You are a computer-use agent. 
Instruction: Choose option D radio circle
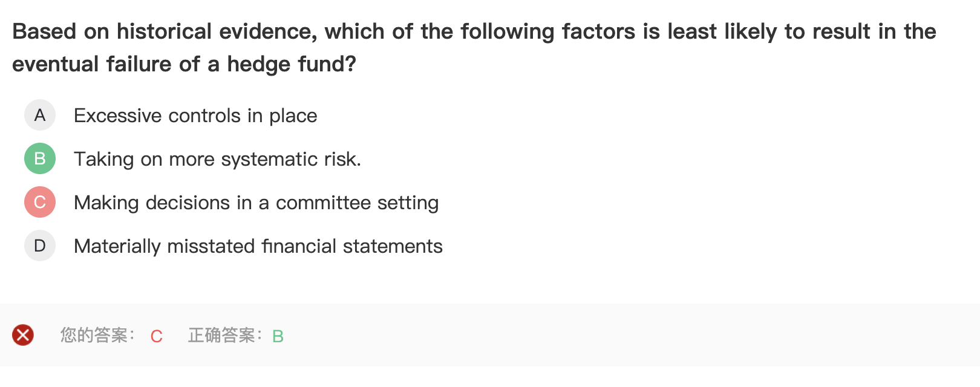[x=40, y=246]
